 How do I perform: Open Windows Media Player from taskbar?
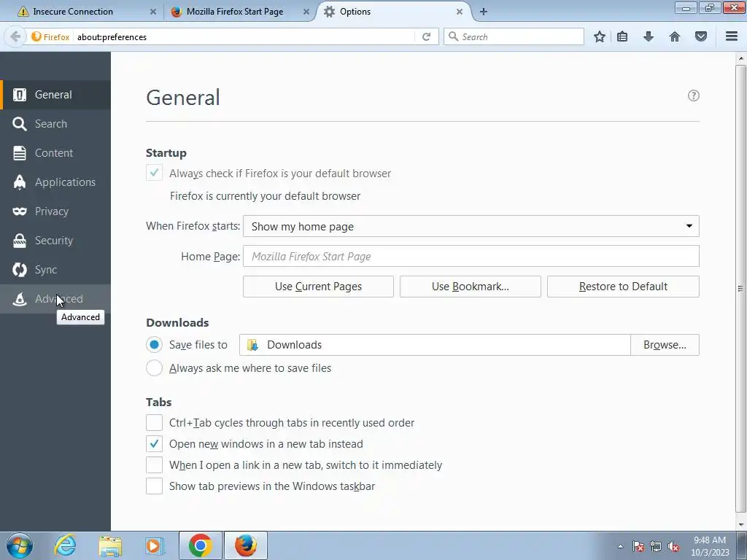(155, 545)
